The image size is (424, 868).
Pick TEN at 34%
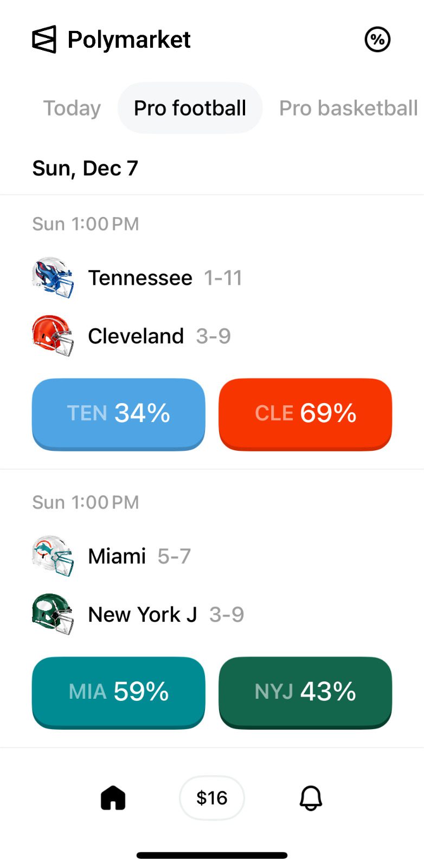coord(119,413)
